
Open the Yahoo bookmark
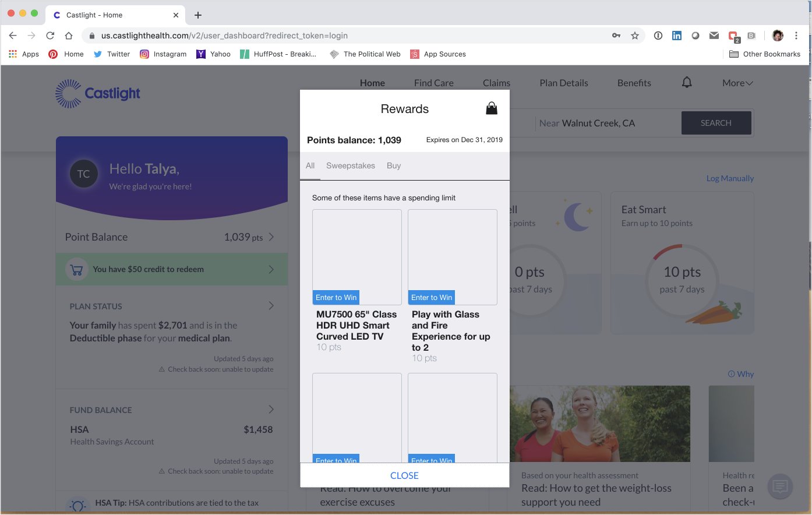tap(213, 54)
